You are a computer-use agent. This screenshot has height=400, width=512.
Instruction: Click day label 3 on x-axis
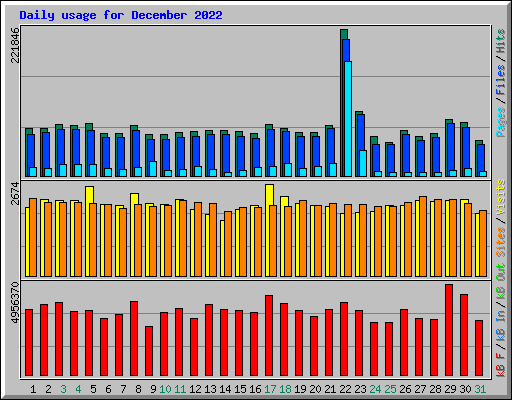point(63,389)
